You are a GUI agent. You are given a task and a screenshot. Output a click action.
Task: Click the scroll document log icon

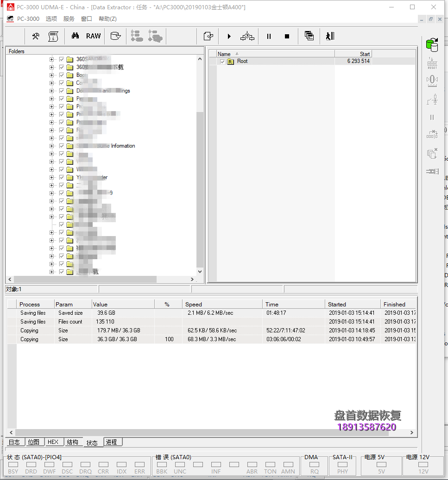[53, 36]
